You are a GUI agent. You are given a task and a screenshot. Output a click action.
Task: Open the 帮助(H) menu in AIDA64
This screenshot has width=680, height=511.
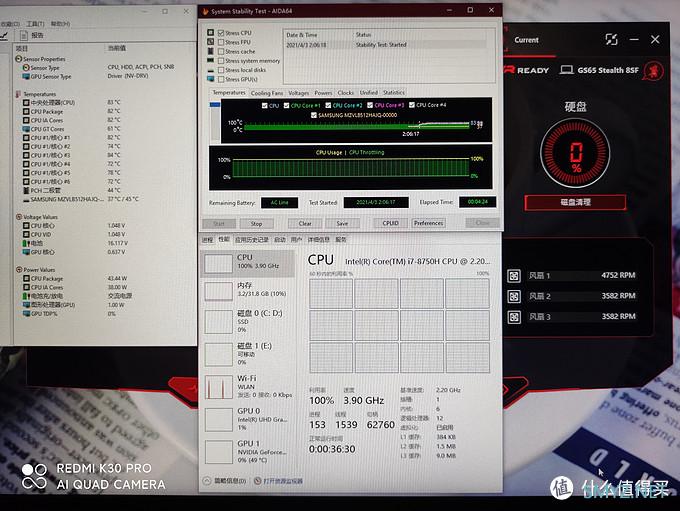click(x=60, y=24)
